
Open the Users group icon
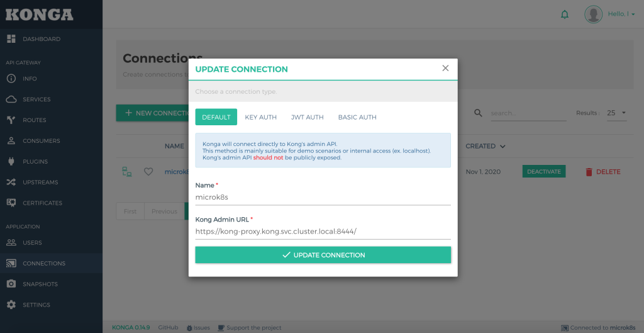point(11,242)
